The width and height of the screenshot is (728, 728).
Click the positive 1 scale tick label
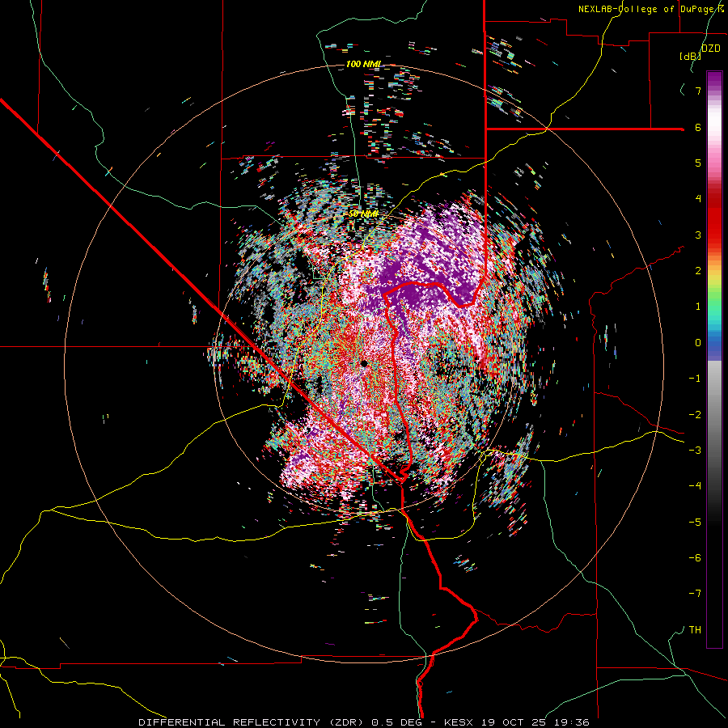[x=698, y=306]
